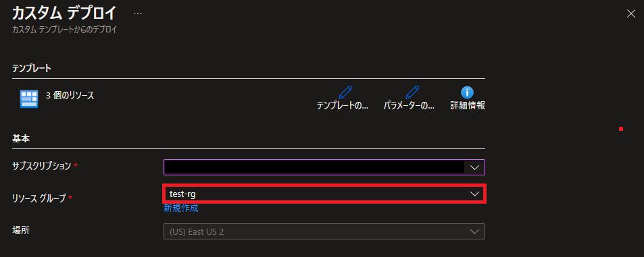Select the 3 個のリソース text
Viewport: 644px width, 257px height.
[x=70, y=96]
